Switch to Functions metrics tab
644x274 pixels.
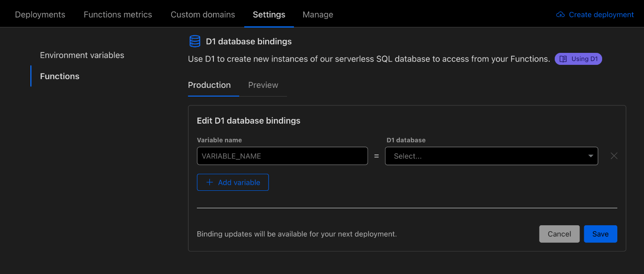[x=118, y=15]
